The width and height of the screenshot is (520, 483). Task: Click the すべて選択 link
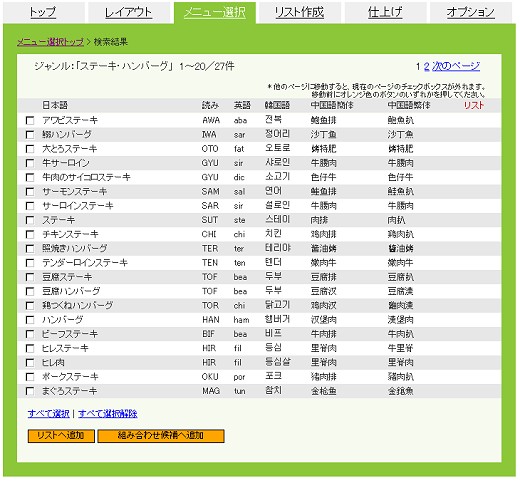49,414
